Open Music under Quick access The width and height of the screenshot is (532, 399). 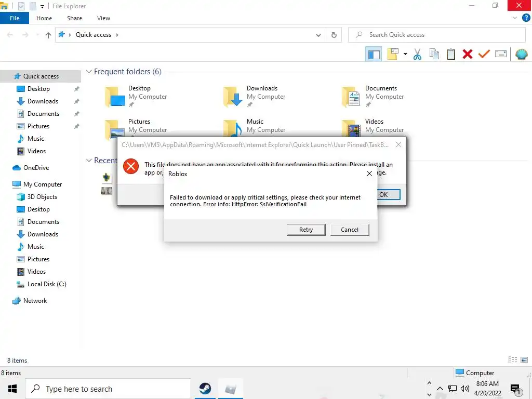pos(35,139)
